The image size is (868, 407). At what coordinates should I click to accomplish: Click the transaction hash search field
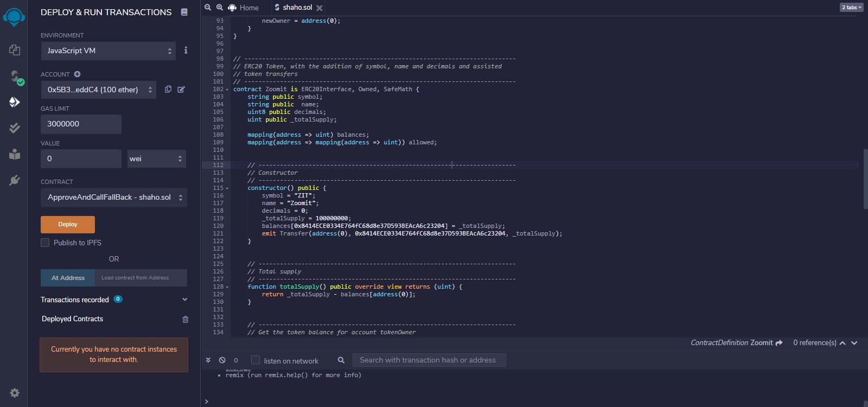[429, 360]
